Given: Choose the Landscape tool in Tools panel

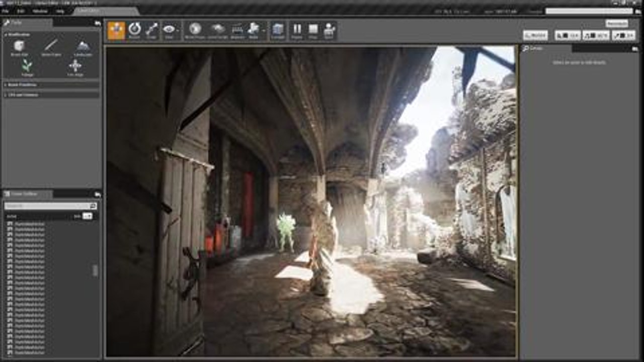Looking at the screenshot, I should tap(84, 48).
